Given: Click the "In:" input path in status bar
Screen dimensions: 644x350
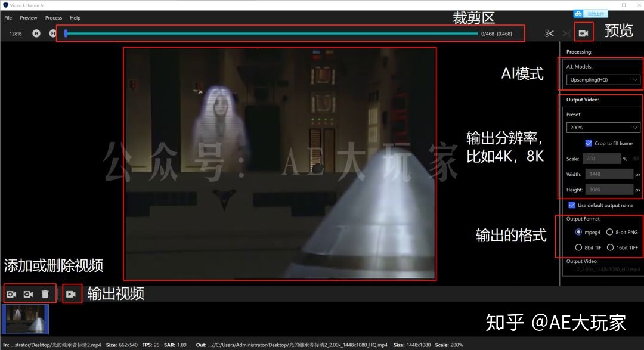Looking at the screenshot, I should pyautogui.click(x=52, y=345).
